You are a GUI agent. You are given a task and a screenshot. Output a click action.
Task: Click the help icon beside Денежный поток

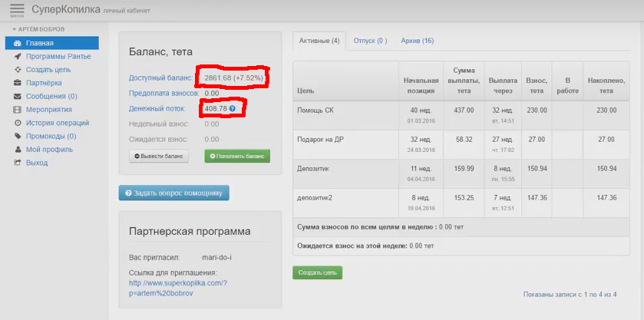[233, 109]
